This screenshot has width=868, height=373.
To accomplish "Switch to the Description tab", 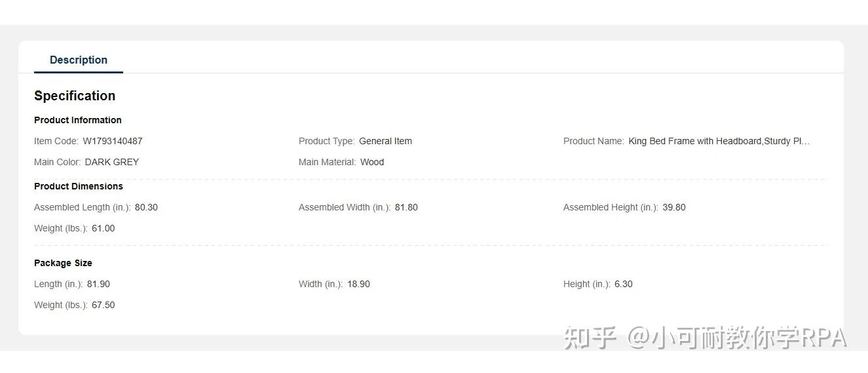I will click(79, 60).
